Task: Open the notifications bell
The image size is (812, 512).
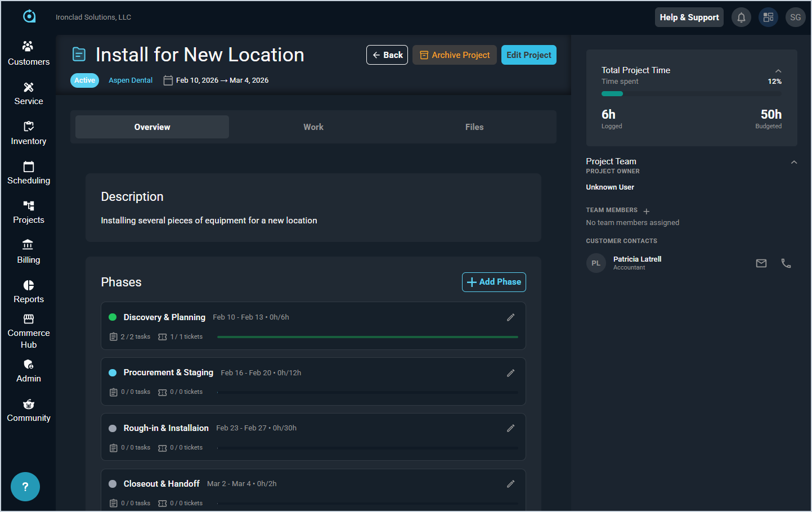Action: click(x=741, y=17)
